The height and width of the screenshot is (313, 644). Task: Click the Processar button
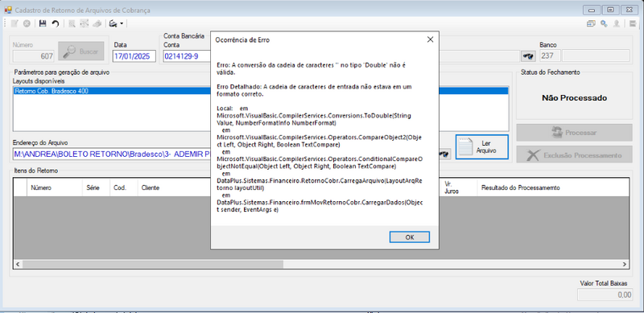(x=574, y=133)
